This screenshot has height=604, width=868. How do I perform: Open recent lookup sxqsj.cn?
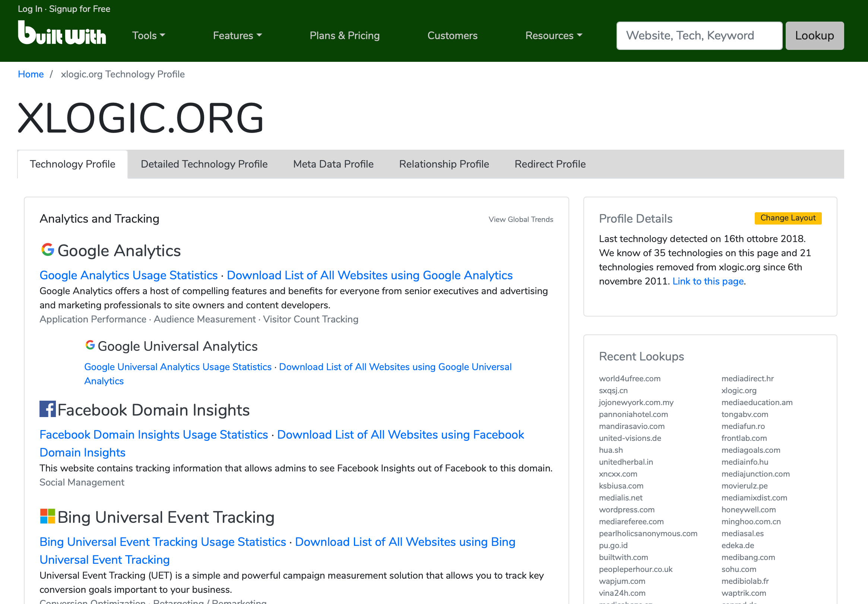[613, 391]
